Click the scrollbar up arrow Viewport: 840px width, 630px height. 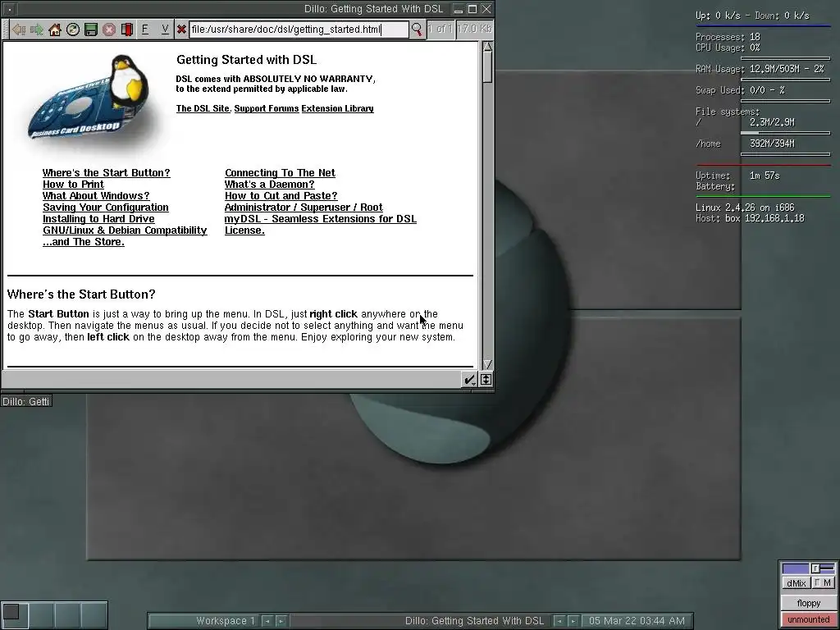[487, 47]
